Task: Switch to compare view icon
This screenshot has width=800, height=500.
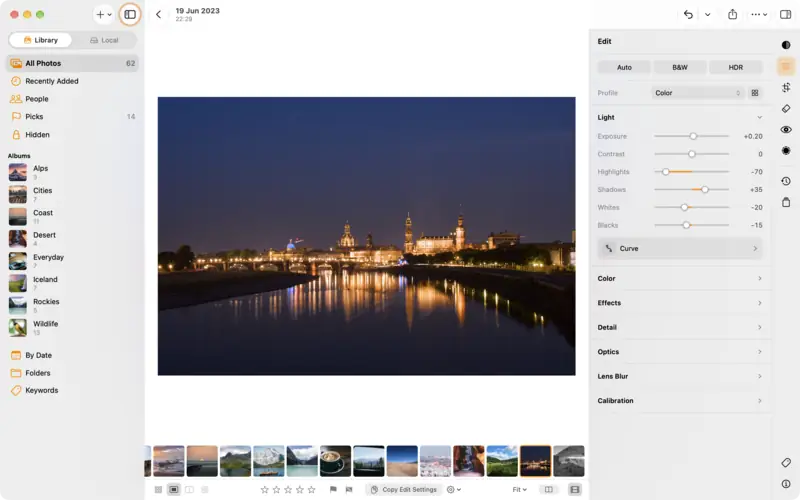Action: pyautogui.click(x=189, y=489)
